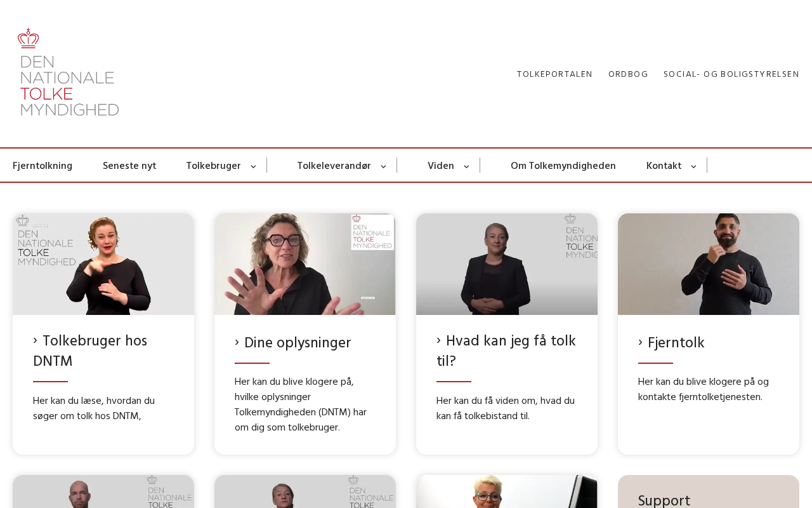Expand the Viden submenu chevron
This screenshot has height=508, width=812.
pos(466,166)
